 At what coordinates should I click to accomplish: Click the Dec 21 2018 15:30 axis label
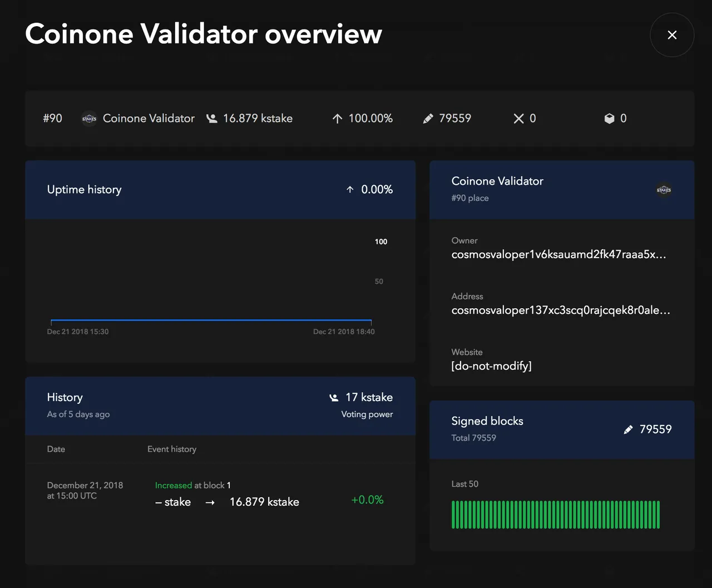(78, 332)
